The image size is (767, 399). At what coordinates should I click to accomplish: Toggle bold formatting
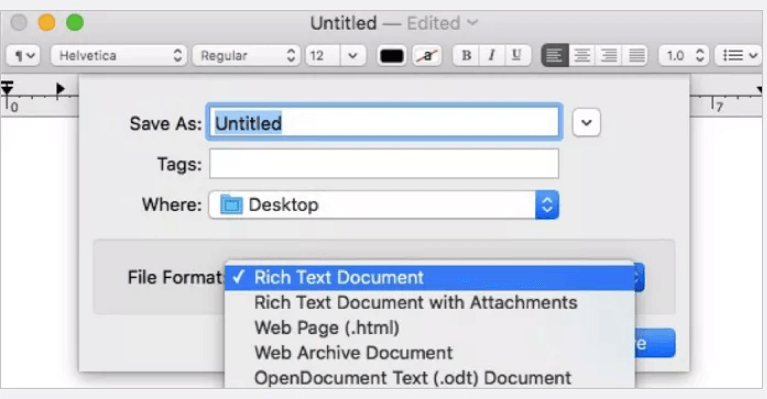click(466, 55)
